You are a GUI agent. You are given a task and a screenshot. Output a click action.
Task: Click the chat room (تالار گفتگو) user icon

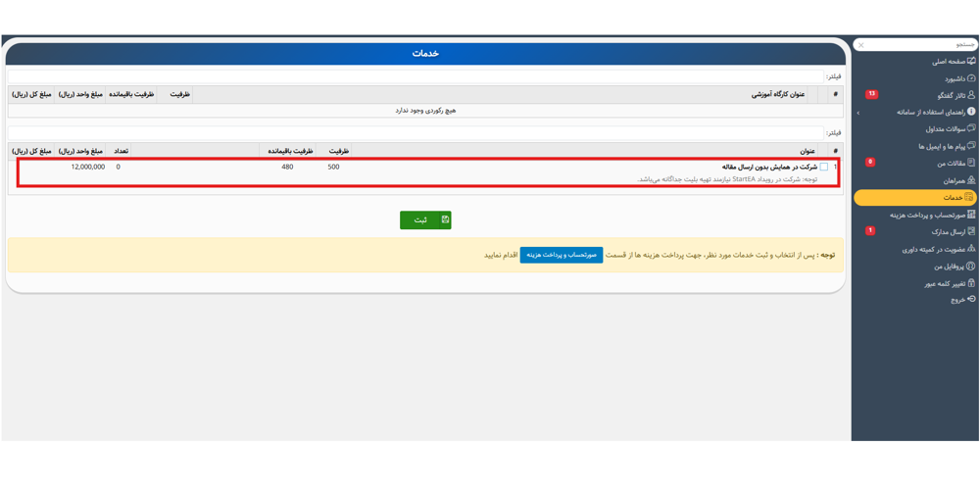pyautogui.click(x=971, y=95)
